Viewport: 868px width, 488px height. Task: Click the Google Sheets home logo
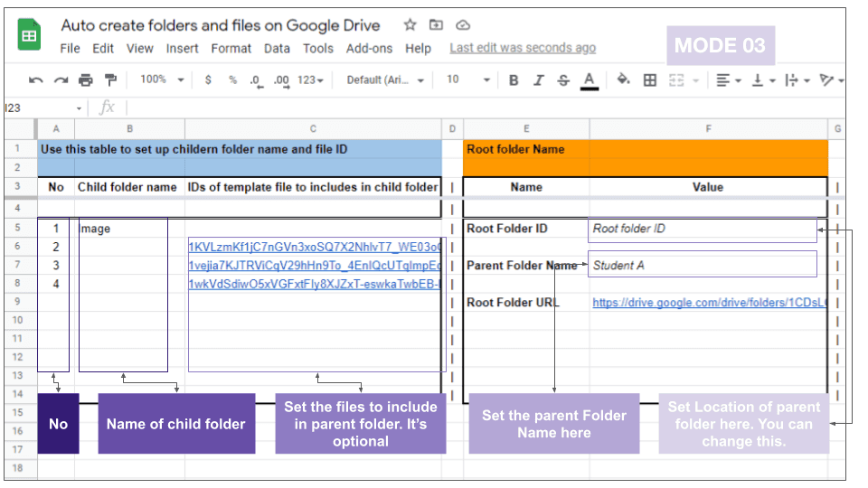pos(30,35)
